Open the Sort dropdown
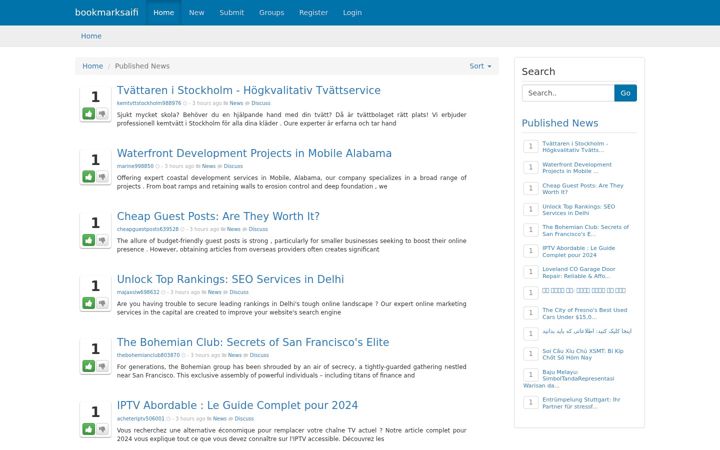This screenshot has height=450, width=720. [x=480, y=66]
